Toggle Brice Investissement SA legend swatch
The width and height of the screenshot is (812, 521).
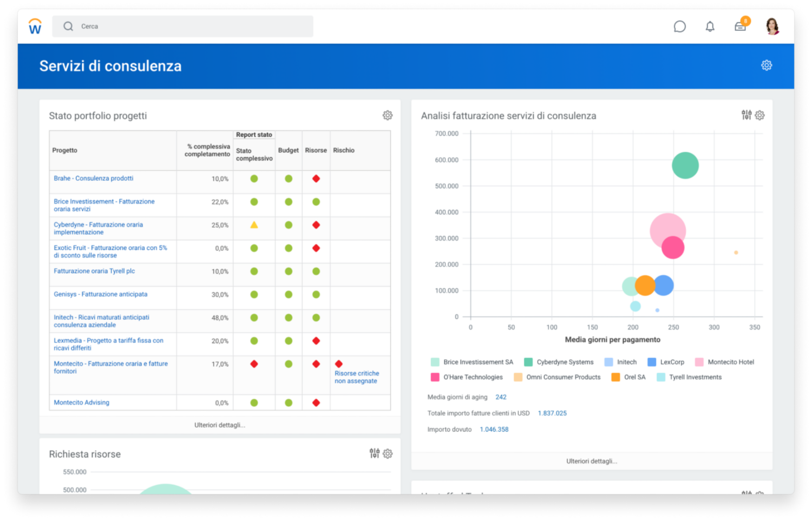(x=435, y=362)
